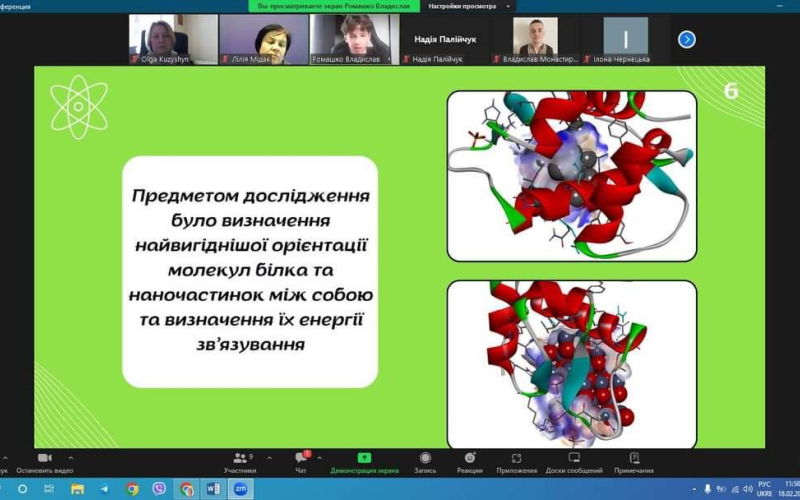Open the Chat panel
This screenshot has height=500, width=800.
tap(302, 462)
